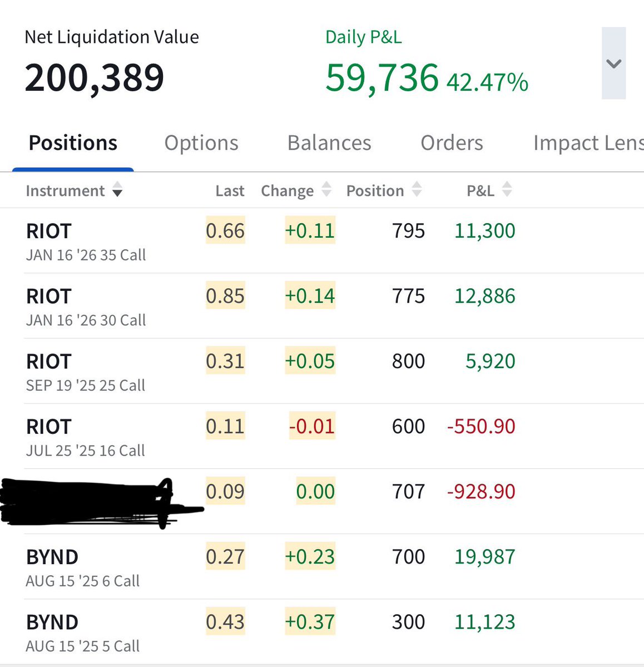Click position quantity 795

click(408, 230)
